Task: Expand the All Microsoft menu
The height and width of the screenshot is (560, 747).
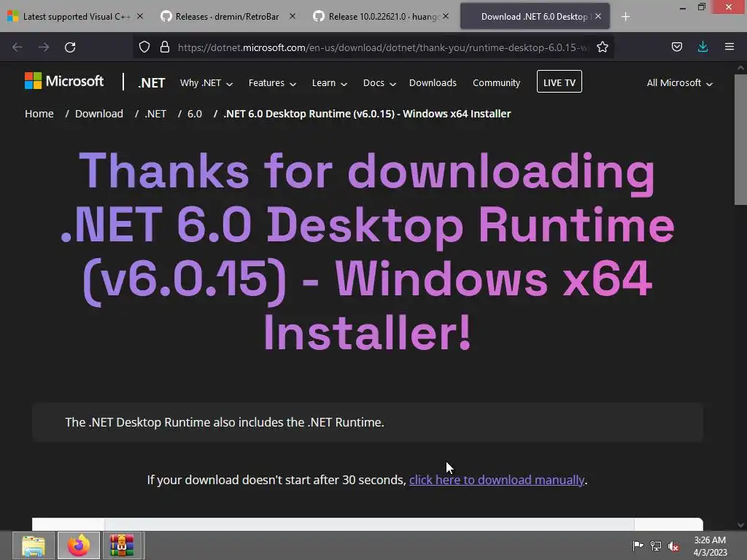Action: 679,83
